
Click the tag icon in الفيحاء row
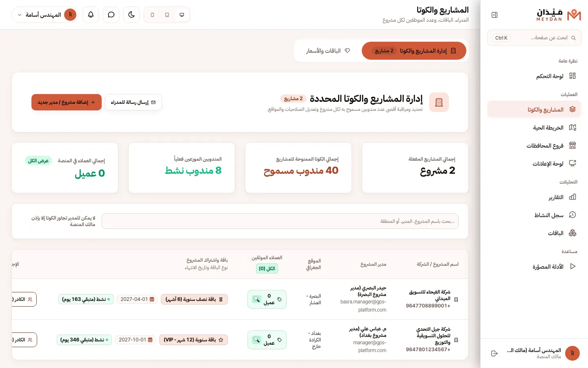pos(279,299)
